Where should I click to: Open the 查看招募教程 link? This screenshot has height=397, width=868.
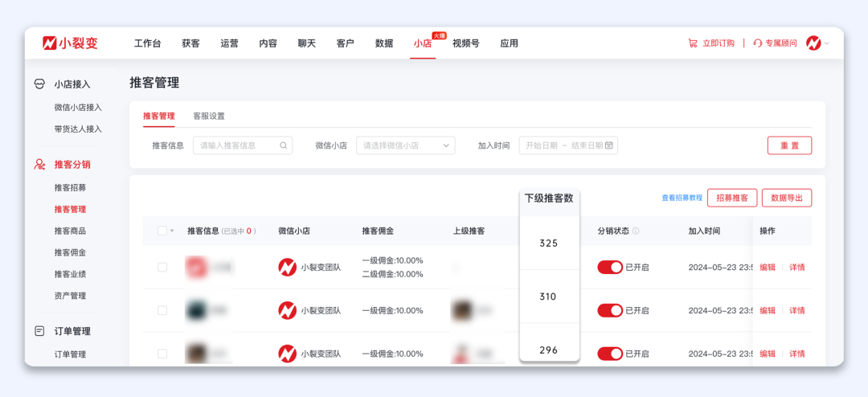coord(682,198)
